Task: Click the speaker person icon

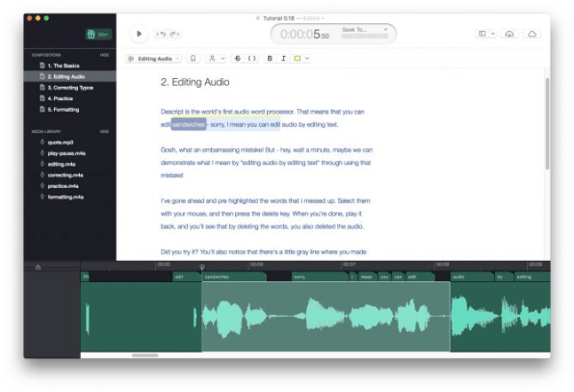Action: (x=212, y=59)
